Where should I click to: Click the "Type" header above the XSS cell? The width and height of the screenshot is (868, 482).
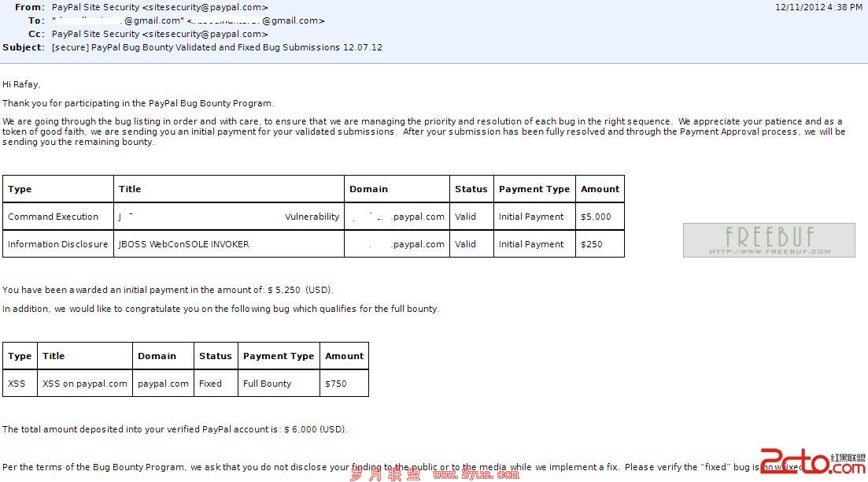[20, 356]
